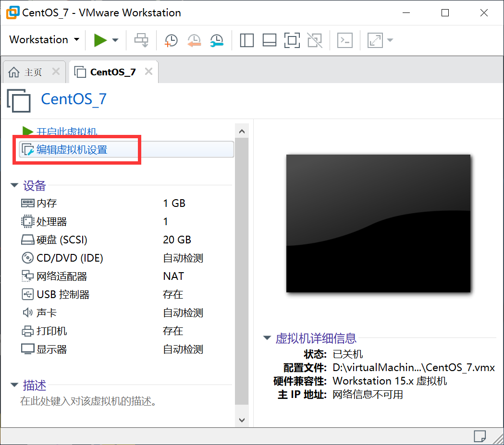Viewport: 504px width, 445px height.
Task: Click the network adapter icon
Action: [x=28, y=276]
